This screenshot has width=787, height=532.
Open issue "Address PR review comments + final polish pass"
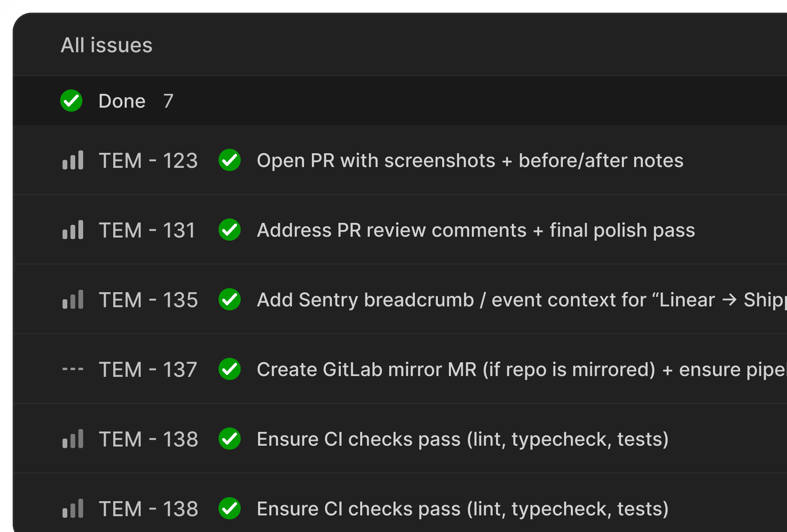476,230
